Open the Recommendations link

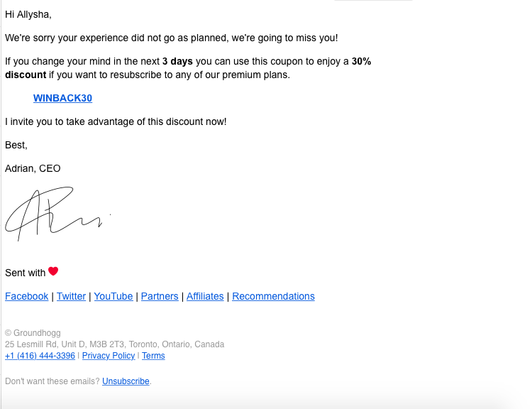click(x=274, y=296)
